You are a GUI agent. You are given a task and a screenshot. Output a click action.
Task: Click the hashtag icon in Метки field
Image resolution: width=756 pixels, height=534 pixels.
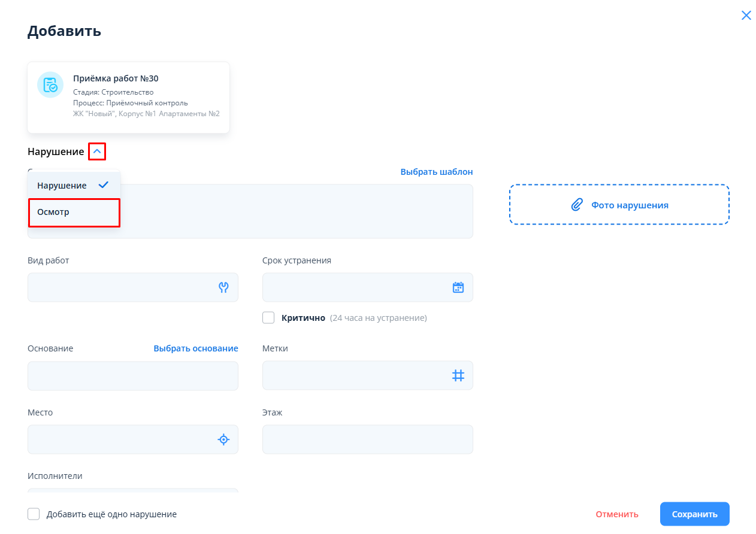pyautogui.click(x=458, y=375)
